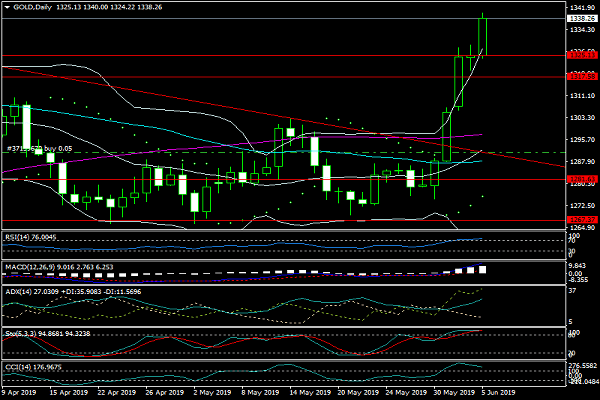Click the last large MACD histogram bar
Screen dimensions: 600x400
tap(483, 269)
